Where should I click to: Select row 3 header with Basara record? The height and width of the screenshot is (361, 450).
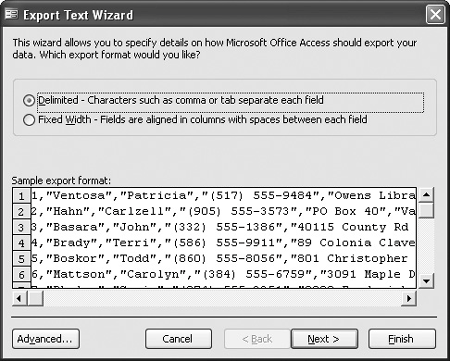[x=21, y=227]
